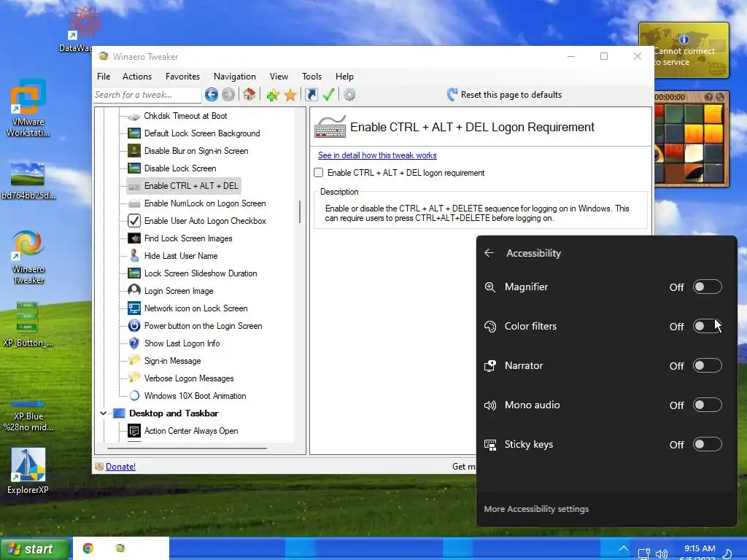Open the XP_Button desktop file icon
This screenshot has width=747, height=560.
(x=28, y=323)
